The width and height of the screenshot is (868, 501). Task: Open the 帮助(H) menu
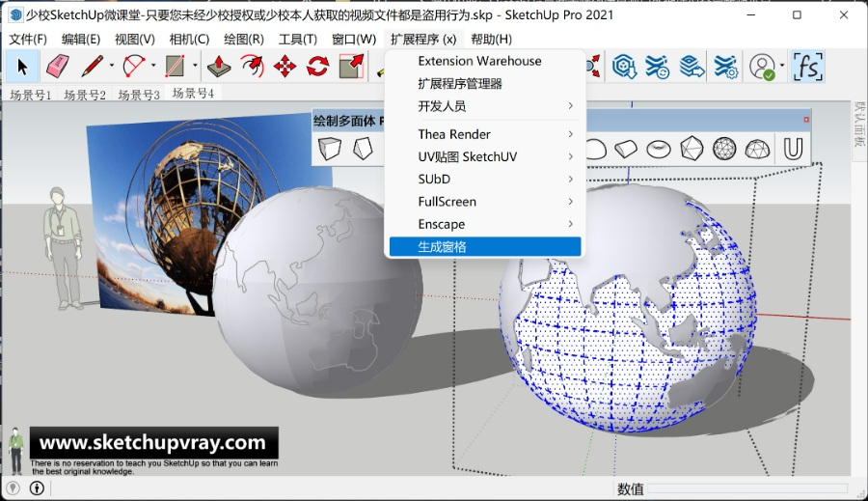(492, 39)
